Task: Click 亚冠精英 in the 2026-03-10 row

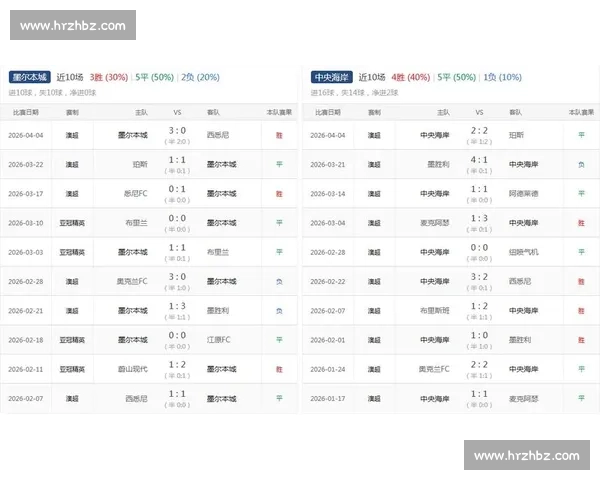Action: (72, 223)
